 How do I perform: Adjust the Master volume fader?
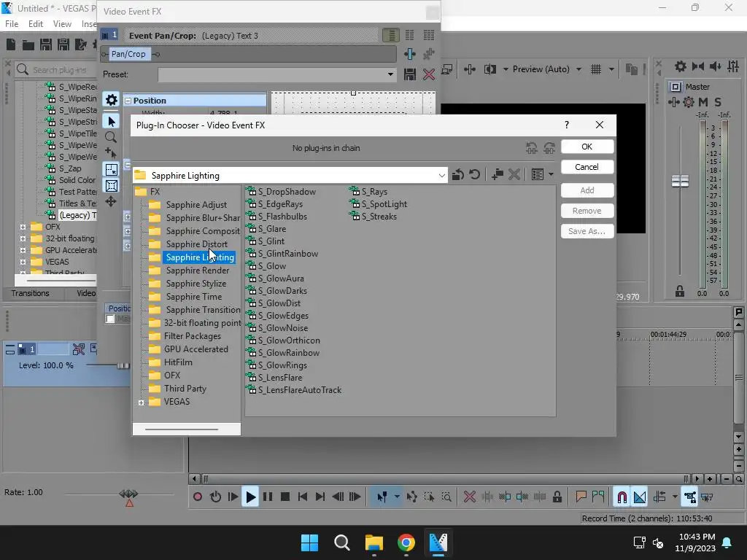point(680,181)
